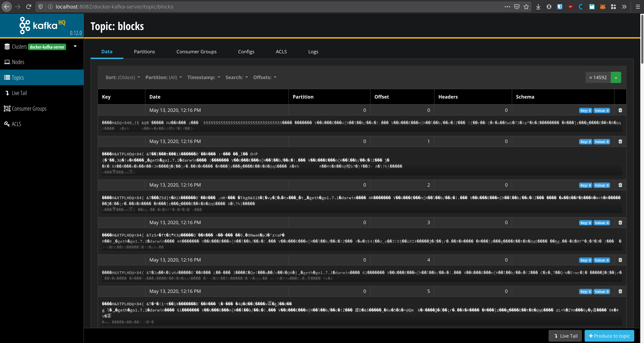Go to Live Tail in sidebar
This screenshot has width=644, height=343.
click(x=19, y=93)
